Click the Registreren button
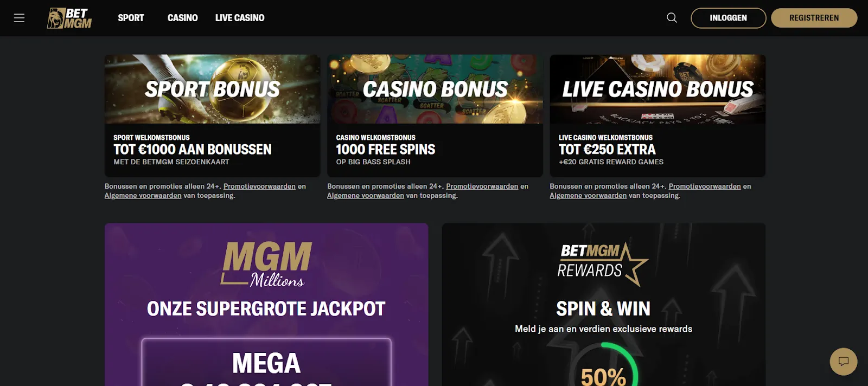The image size is (868, 386). [x=814, y=18]
